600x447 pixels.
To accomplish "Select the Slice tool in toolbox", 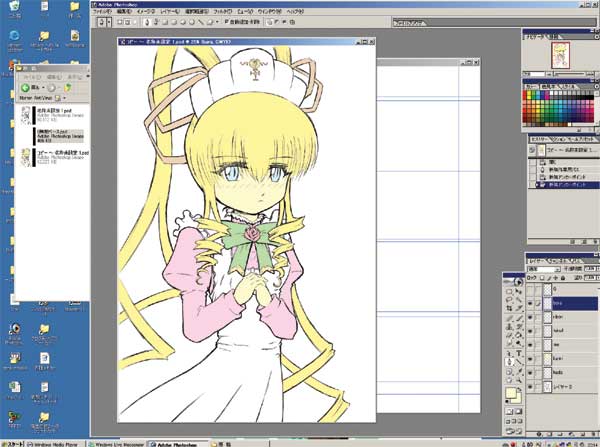I will click(x=518, y=308).
